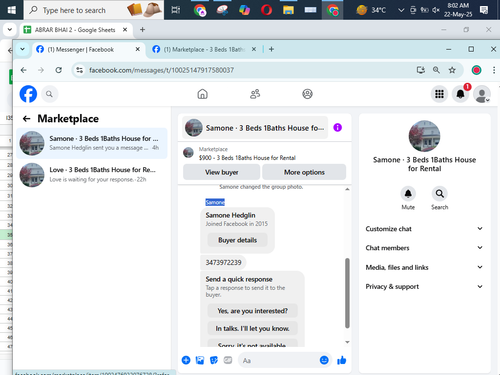Open the Friends icon in top navigation
Viewport: 500px width, 375px height.
coord(255,94)
